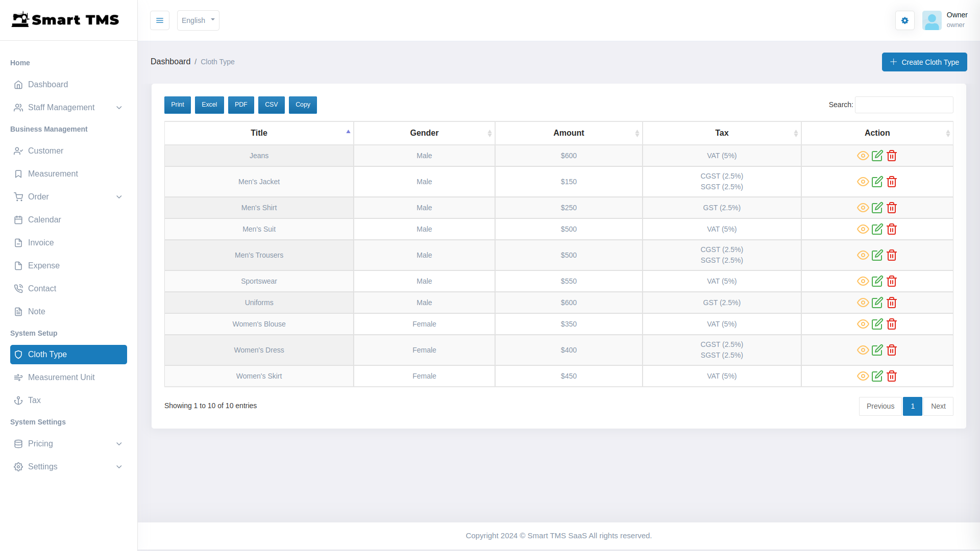Click the Create Cloth Type button

924,62
